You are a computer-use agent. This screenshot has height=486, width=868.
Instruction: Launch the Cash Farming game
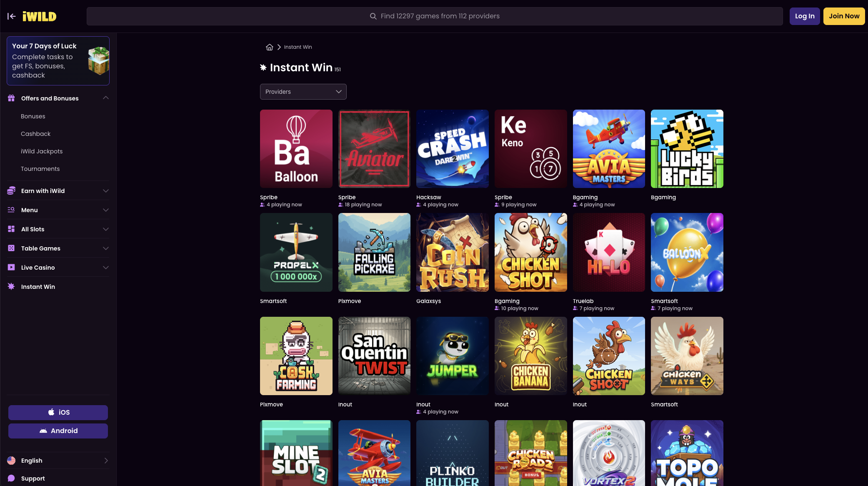click(x=296, y=356)
